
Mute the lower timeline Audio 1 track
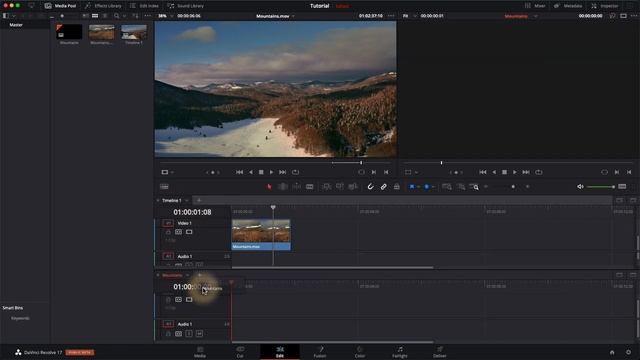199,334
